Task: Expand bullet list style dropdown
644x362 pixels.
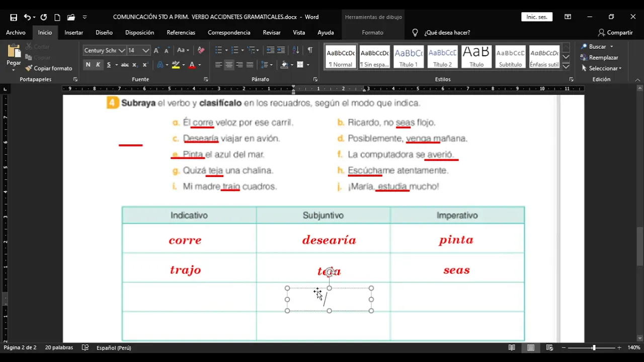Action: 226,50
